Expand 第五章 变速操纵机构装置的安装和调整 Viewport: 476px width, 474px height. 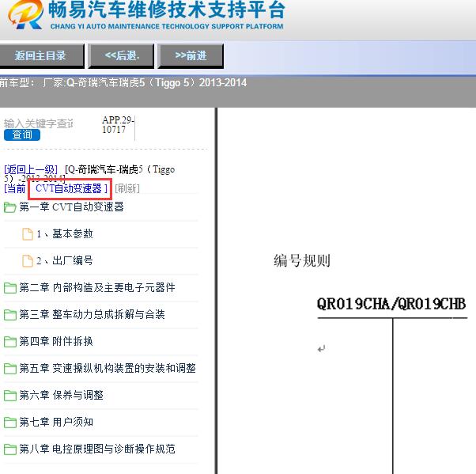coord(108,368)
